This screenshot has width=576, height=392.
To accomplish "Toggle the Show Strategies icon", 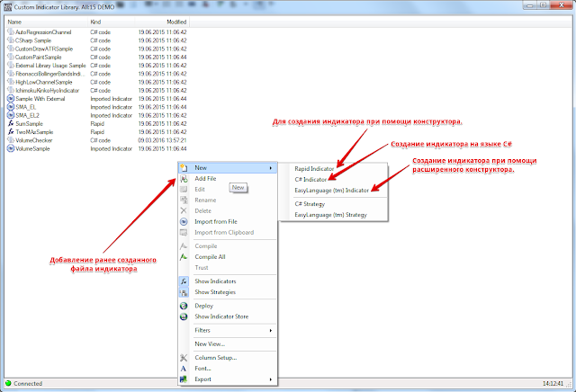I will click(184, 292).
